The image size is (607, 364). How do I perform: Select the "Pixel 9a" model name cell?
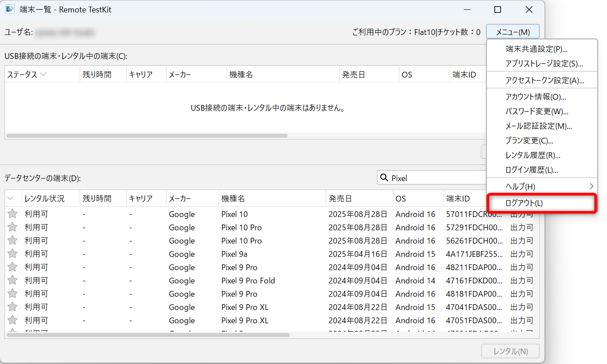[x=235, y=254]
